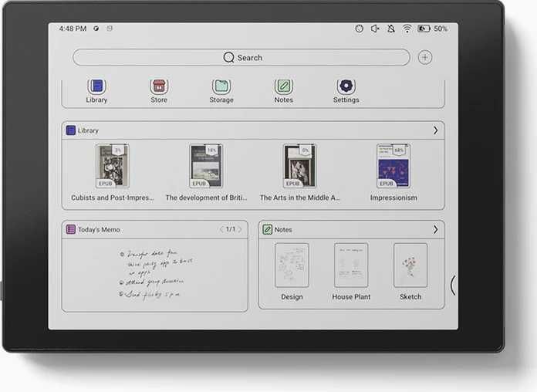537x392 pixels.
Task: Click the Impressionism title text
Action: coord(393,198)
